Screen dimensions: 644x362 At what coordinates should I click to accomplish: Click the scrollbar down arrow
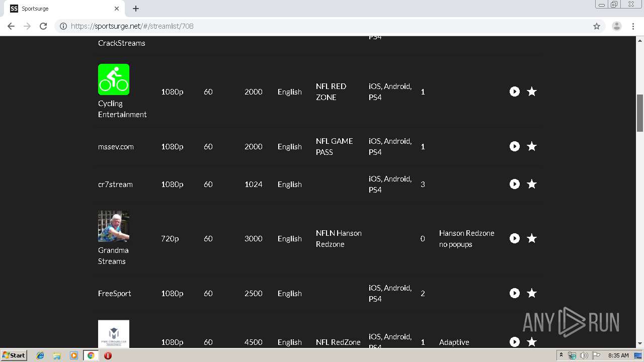(x=640, y=344)
